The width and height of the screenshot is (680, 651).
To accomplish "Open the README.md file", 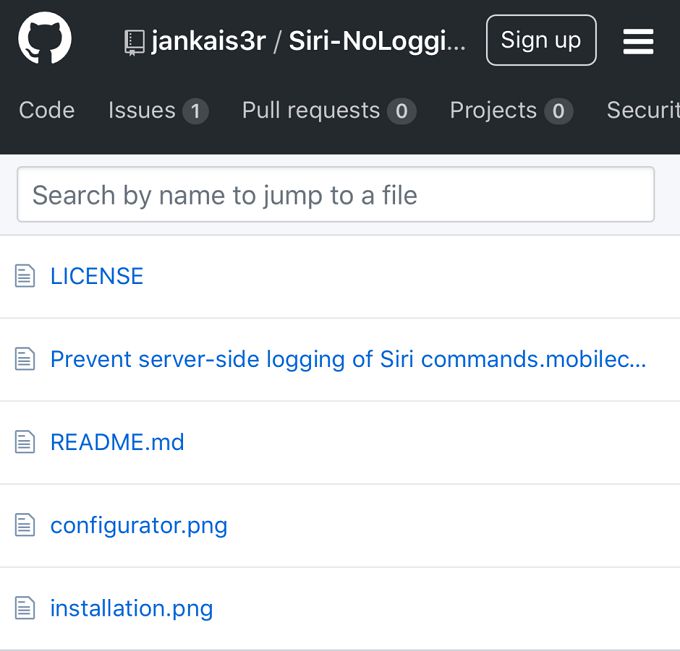I will point(117,442).
